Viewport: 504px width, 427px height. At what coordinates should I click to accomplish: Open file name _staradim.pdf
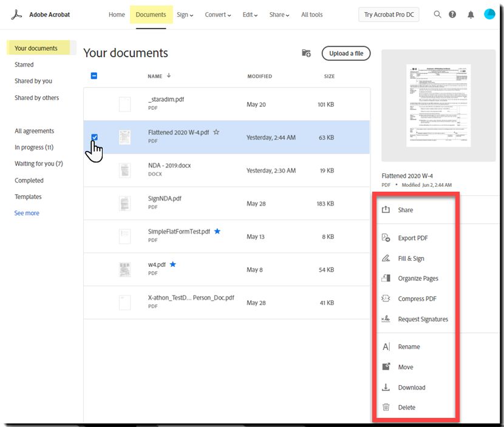tap(166, 99)
